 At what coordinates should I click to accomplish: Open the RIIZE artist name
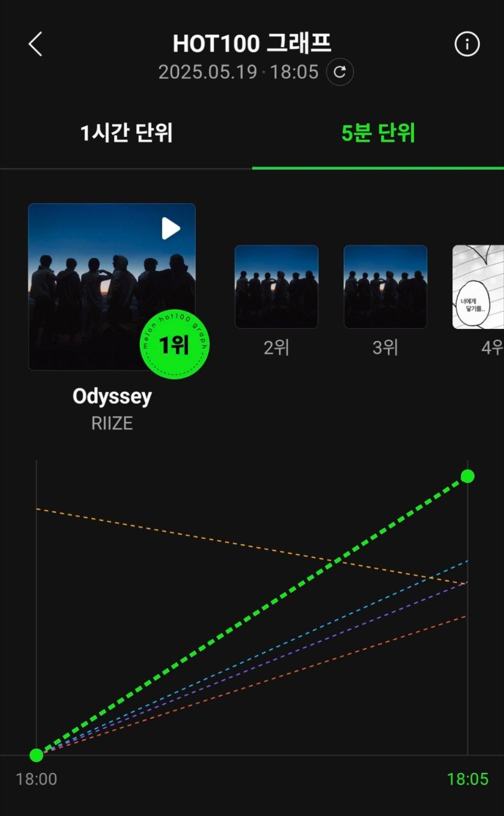pos(112,423)
